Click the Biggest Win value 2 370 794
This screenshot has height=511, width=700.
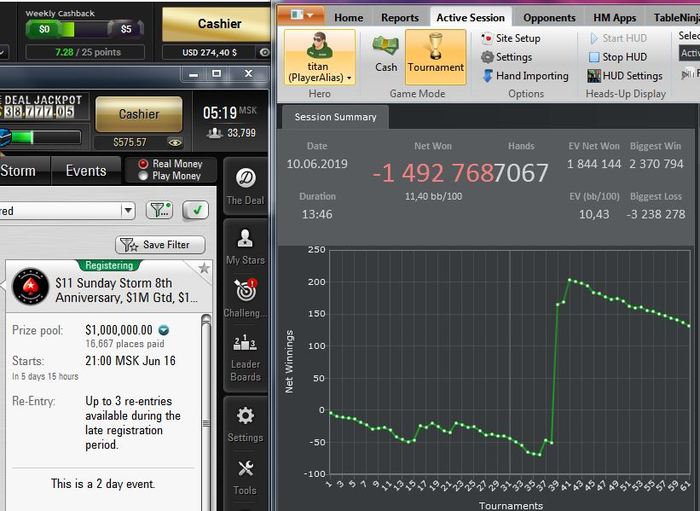[x=656, y=164]
